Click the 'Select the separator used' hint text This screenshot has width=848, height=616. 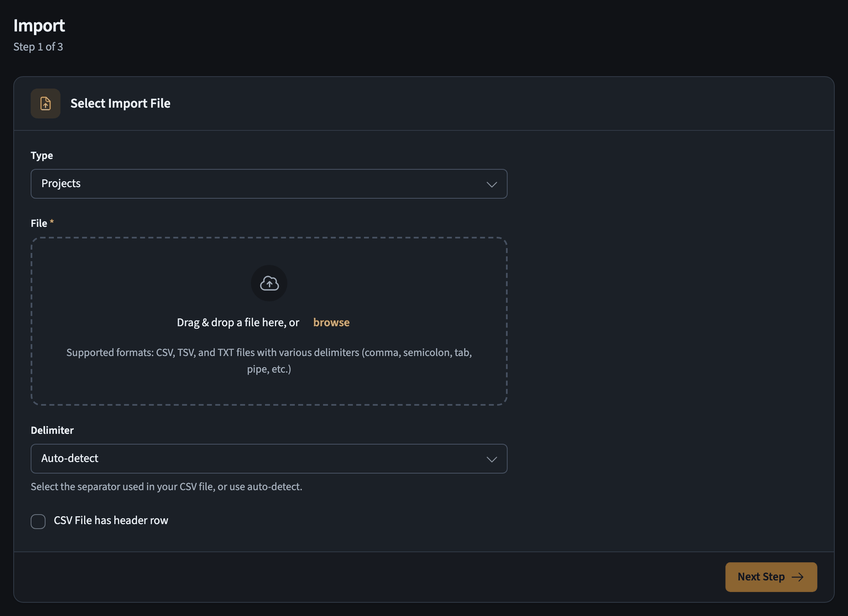click(166, 487)
